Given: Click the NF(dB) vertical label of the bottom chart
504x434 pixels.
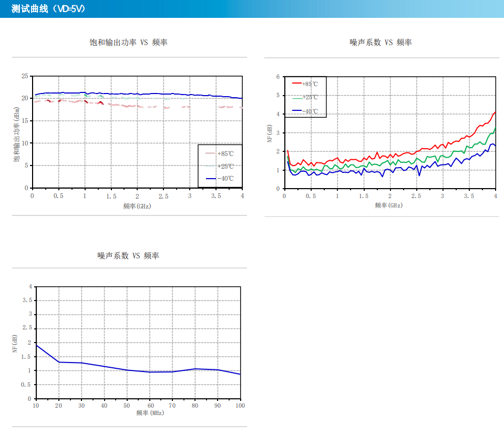Looking at the screenshot, I should coord(15,344).
